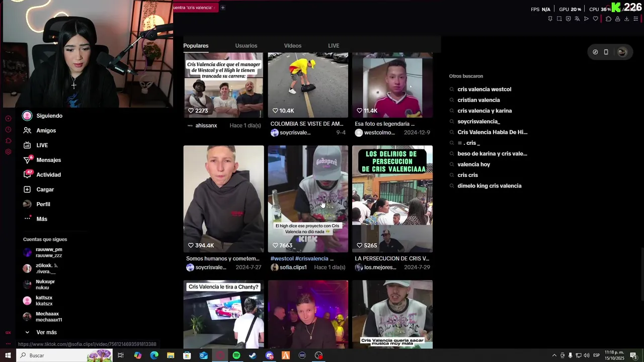This screenshot has width=644, height=362.
Task: Open Windows Start menu
Action: (x=8, y=355)
